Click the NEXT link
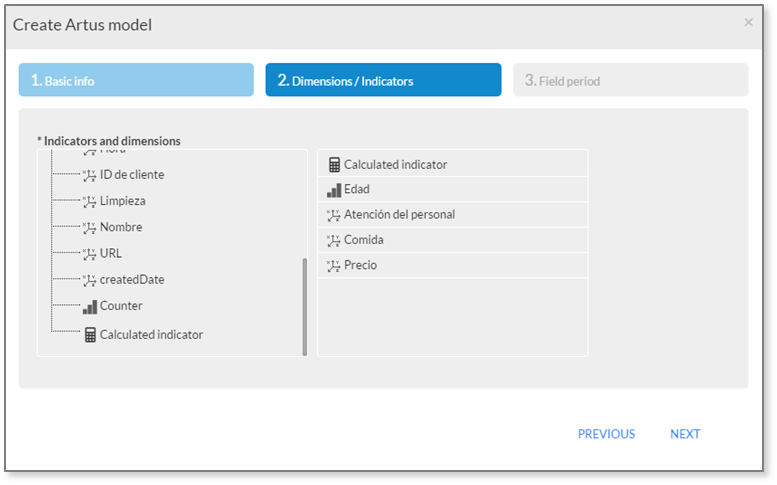Viewport: 777px width, 485px height. pyautogui.click(x=685, y=434)
